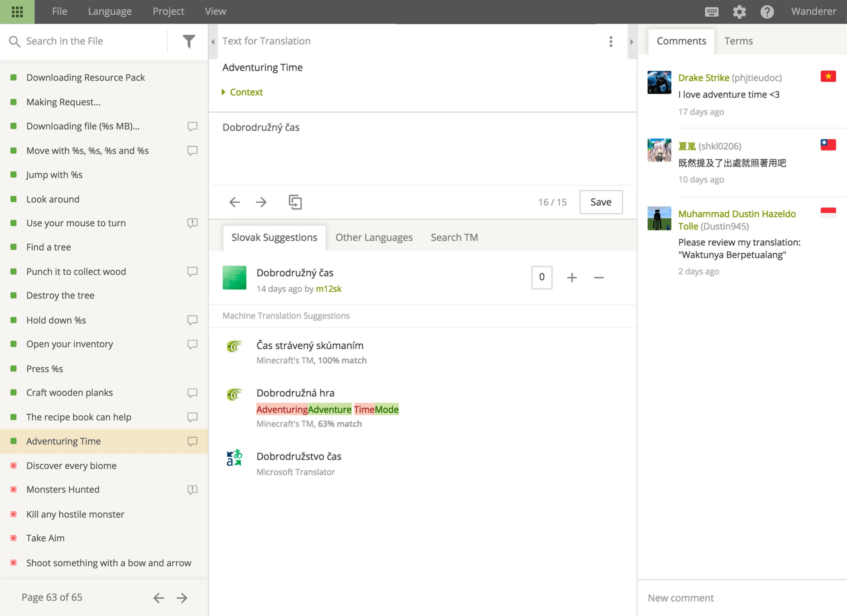The width and height of the screenshot is (847, 616).
Task: Collapse the right comments panel arrow
Action: point(631,42)
